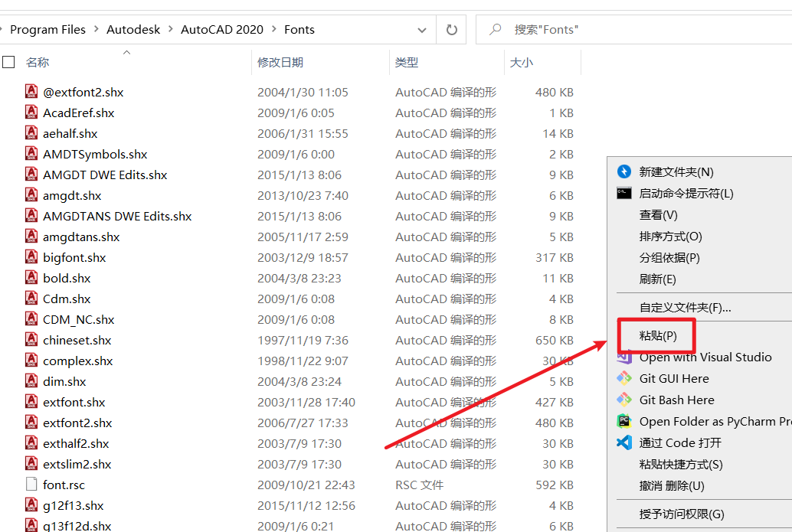This screenshot has height=532, width=792.
Task: Click the 2009/10/21 22:43 date cell
Action: click(x=306, y=485)
